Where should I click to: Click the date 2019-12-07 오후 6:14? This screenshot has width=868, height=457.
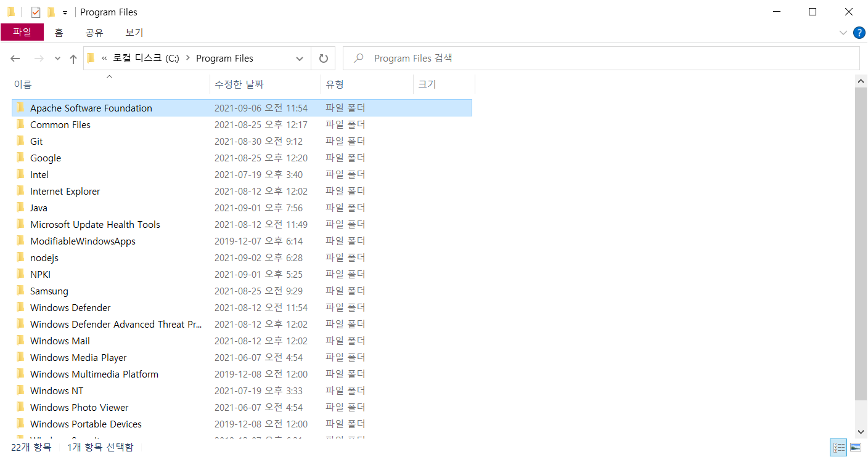click(258, 241)
